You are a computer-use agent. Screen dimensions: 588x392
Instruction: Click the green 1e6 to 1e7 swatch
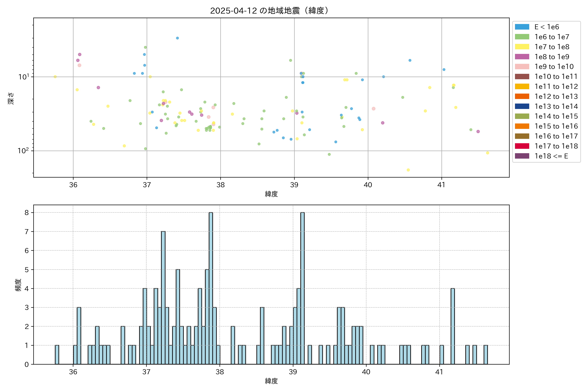click(x=522, y=37)
